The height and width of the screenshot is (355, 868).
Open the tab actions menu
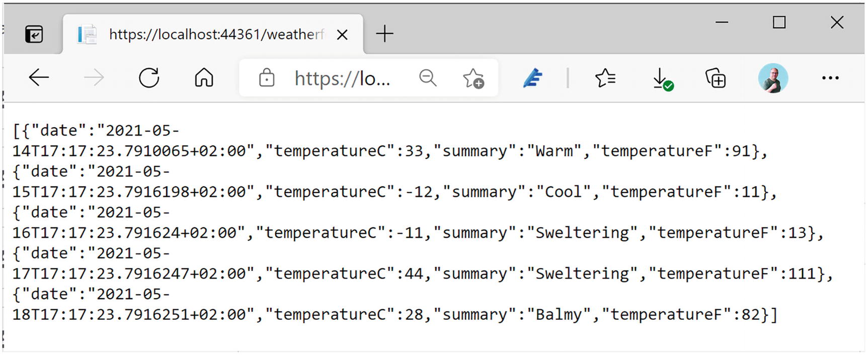pos(34,34)
